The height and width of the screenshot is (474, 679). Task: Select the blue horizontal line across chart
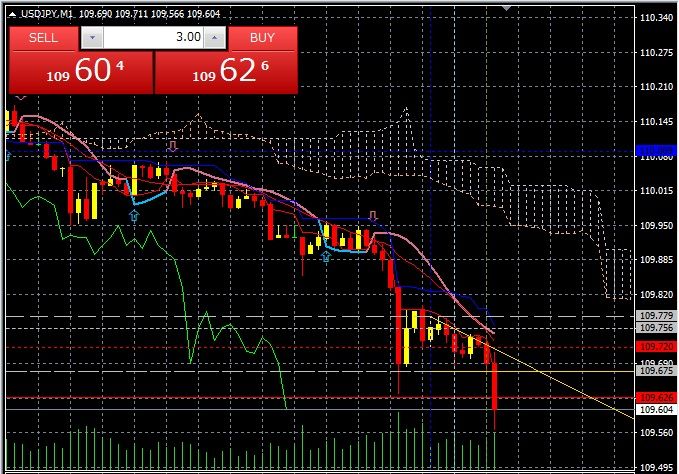(320, 151)
